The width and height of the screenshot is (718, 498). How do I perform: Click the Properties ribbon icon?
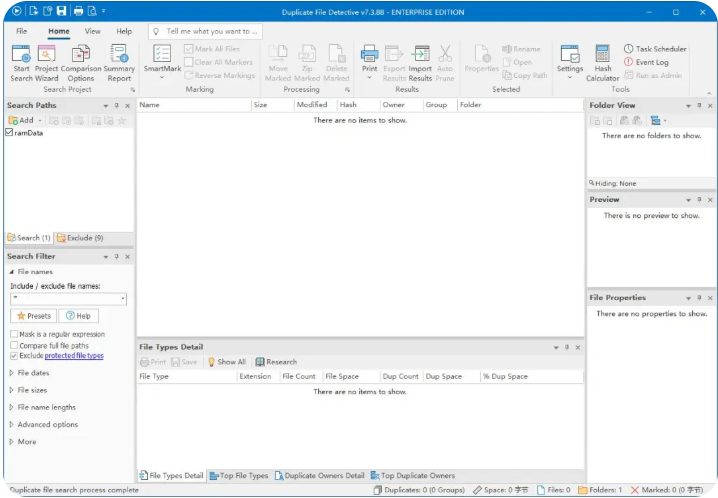pos(482,54)
